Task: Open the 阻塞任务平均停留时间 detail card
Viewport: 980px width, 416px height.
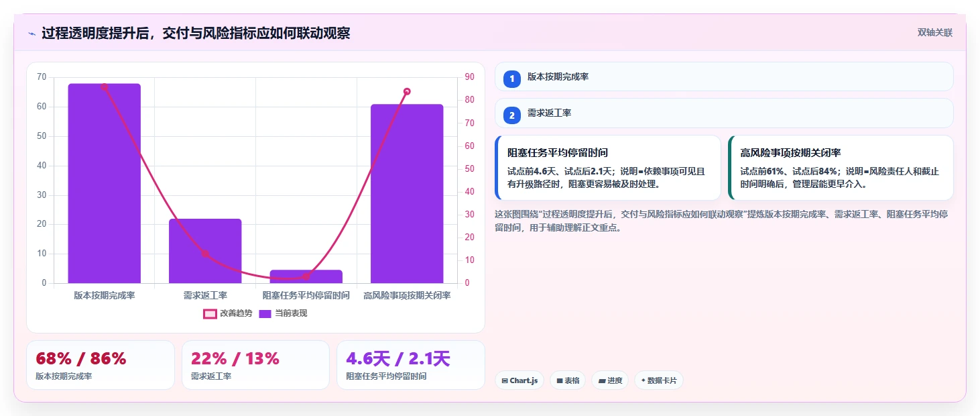Action: (x=608, y=168)
